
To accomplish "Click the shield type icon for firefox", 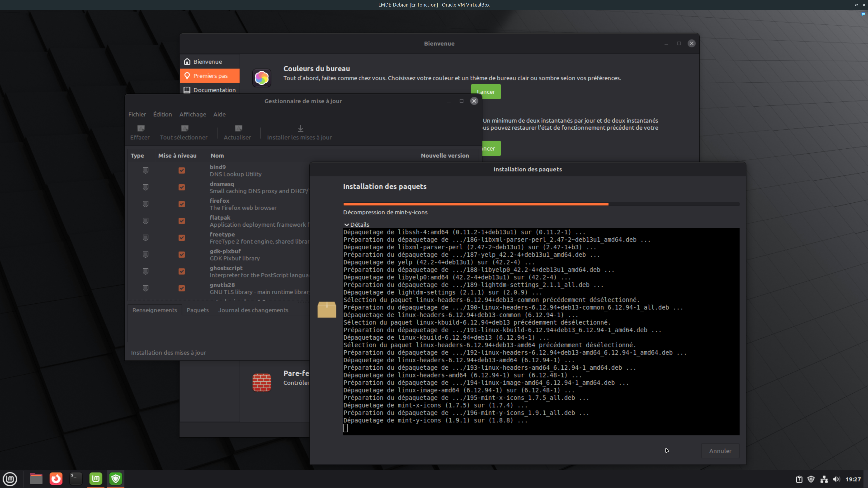I will pos(146,204).
